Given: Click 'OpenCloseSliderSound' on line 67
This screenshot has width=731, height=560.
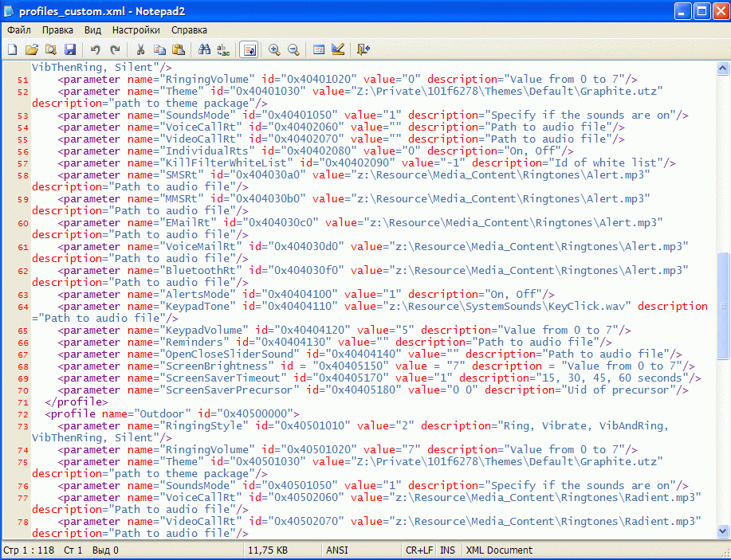Looking at the screenshot, I should click(x=230, y=354).
